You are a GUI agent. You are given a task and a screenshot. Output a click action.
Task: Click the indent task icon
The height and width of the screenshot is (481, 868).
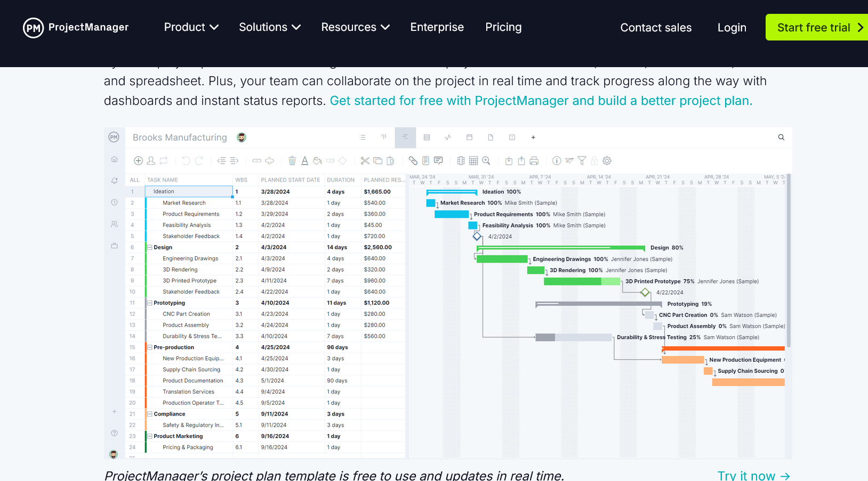coord(234,161)
